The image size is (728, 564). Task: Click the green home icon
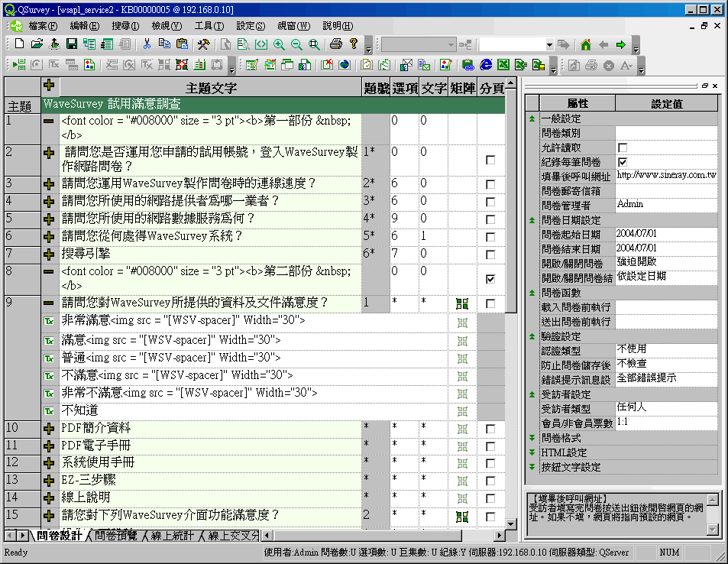585,44
